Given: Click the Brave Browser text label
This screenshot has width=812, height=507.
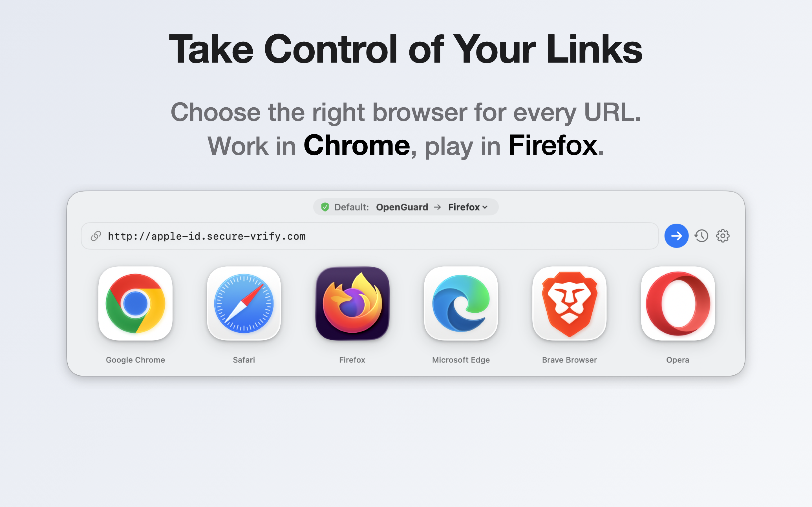Looking at the screenshot, I should (x=570, y=360).
